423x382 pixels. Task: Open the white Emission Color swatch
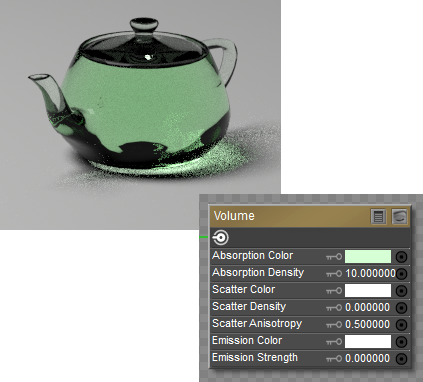[368, 342]
